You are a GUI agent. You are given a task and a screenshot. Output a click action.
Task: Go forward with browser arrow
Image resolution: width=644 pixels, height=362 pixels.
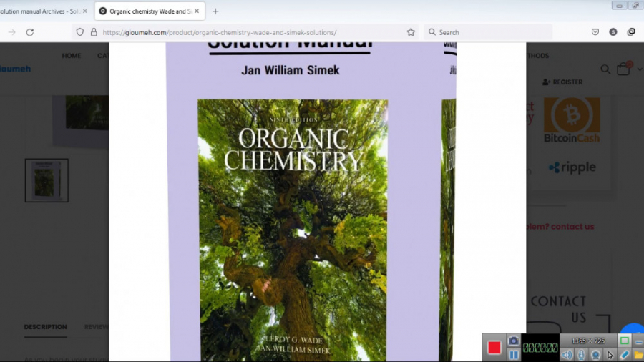[12, 32]
